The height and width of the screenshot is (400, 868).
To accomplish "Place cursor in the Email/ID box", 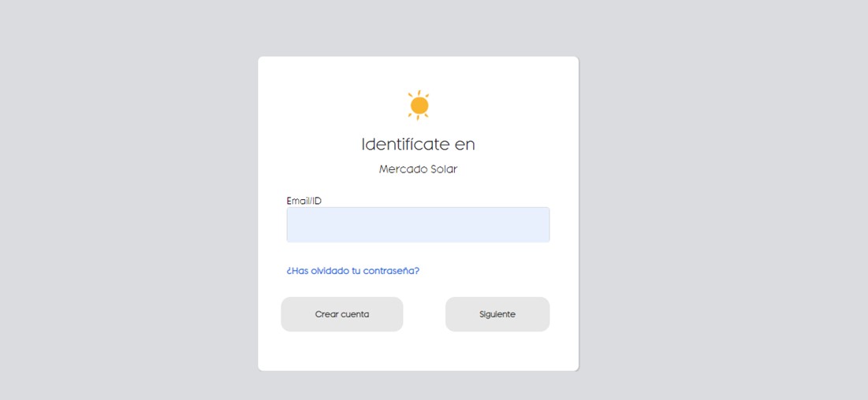I will (x=418, y=224).
